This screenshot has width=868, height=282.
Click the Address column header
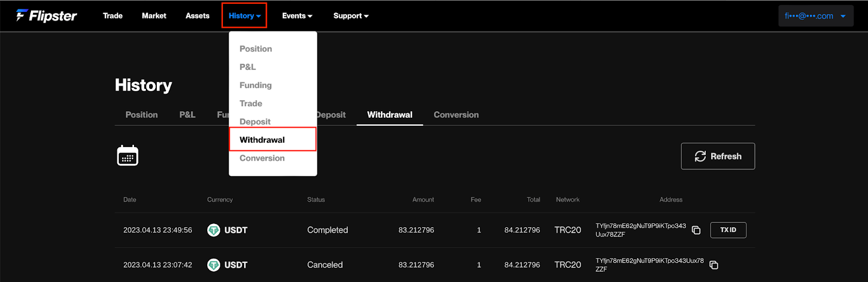point(671,200)
